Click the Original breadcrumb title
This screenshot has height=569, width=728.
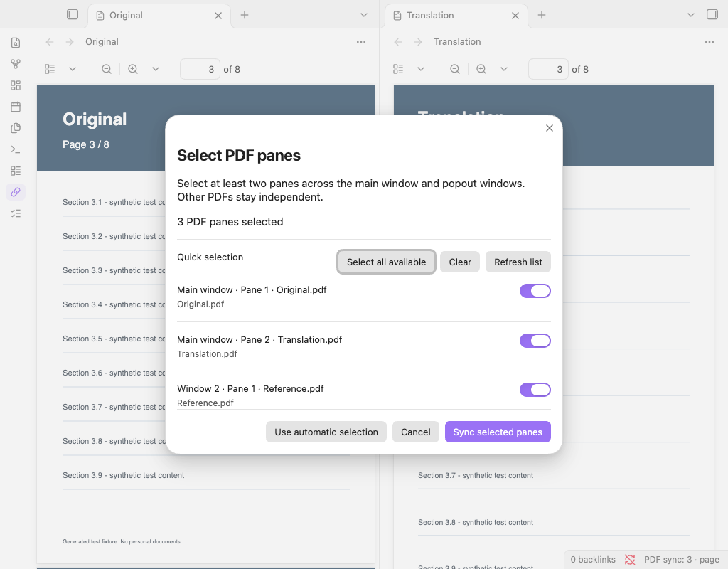pos(102,42)
